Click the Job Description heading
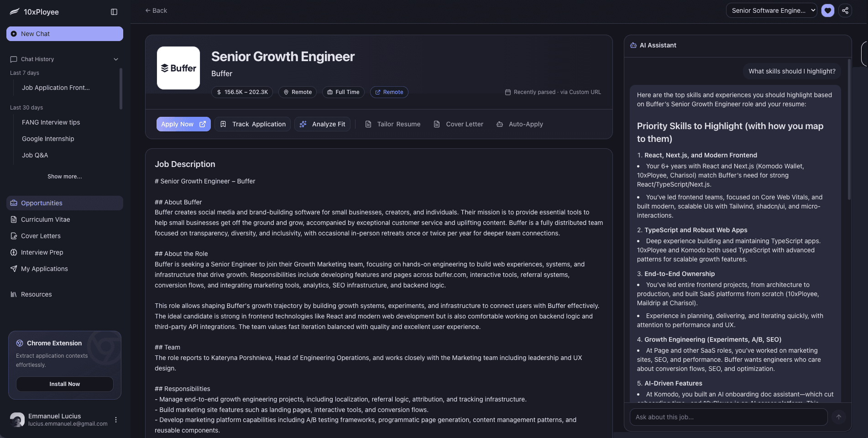Viewport: 868px width, 438px height. click(x=185, y=164)
